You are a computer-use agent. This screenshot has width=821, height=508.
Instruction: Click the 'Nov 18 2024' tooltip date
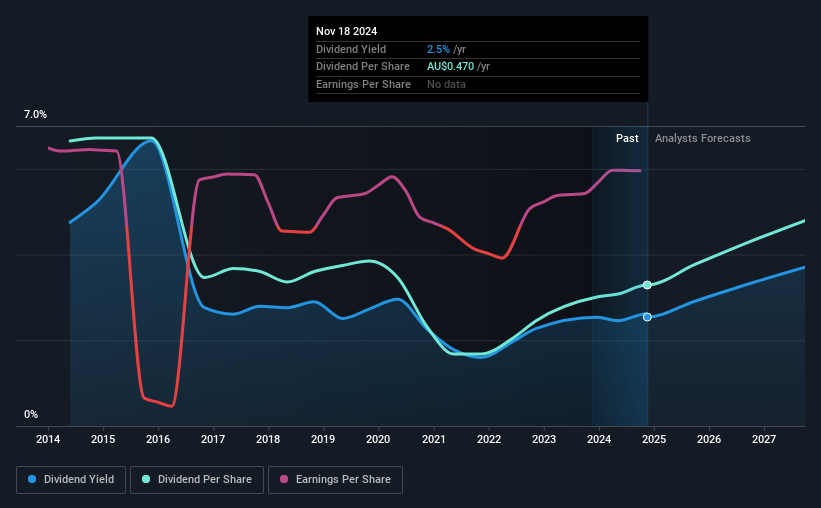(346, 31)
